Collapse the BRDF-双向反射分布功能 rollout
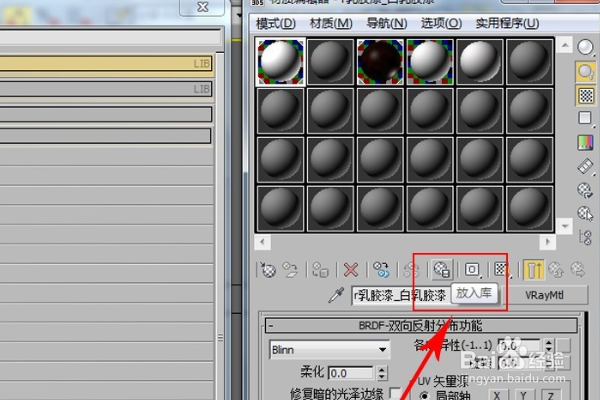The width and height of the screenshot is (600, 400). (x=421, y=326)
